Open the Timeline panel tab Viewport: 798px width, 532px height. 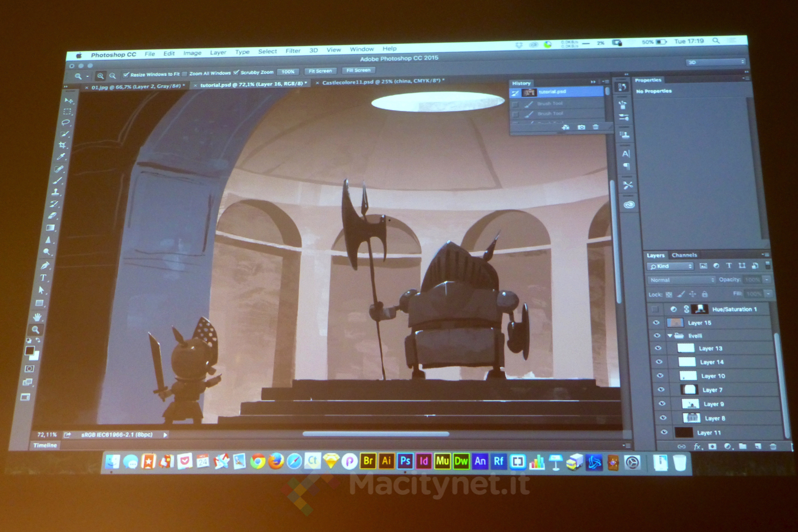point(45,445)
